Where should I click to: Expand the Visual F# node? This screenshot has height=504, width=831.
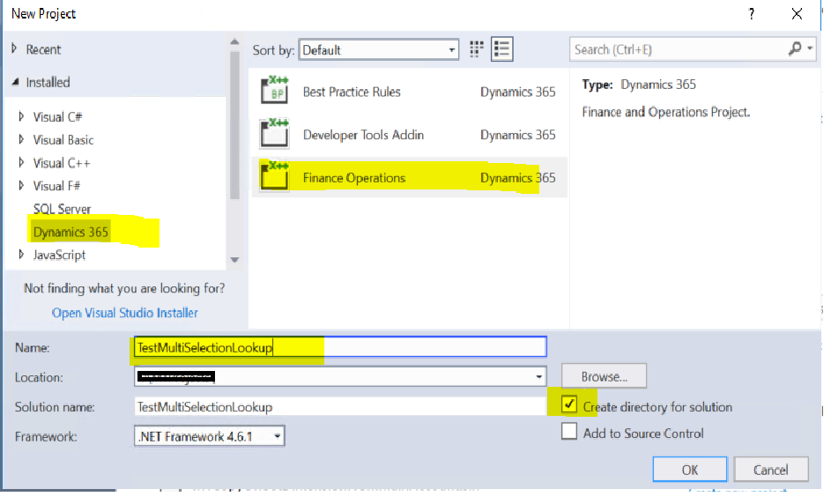click(x=21, y=186)
